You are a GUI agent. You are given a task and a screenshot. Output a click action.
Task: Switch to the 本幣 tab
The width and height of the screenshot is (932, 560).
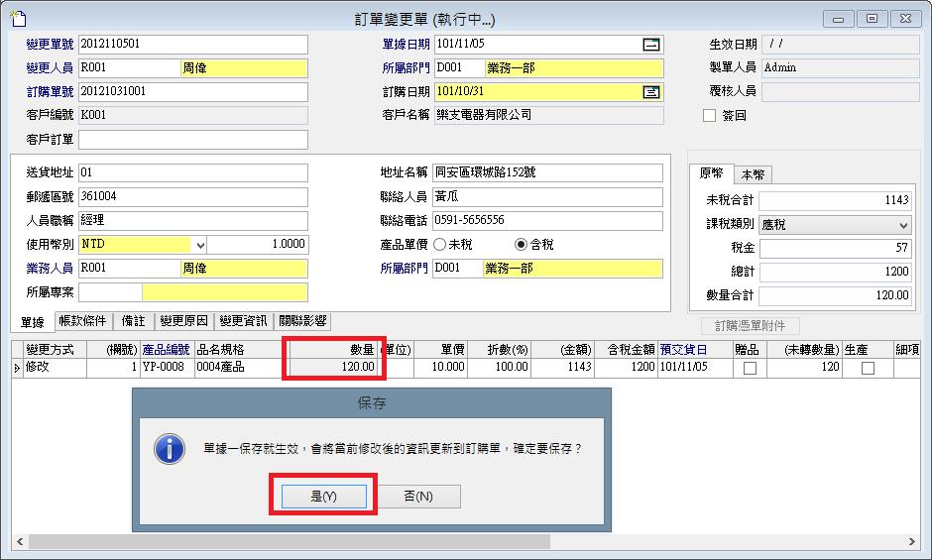pos(753,174)
